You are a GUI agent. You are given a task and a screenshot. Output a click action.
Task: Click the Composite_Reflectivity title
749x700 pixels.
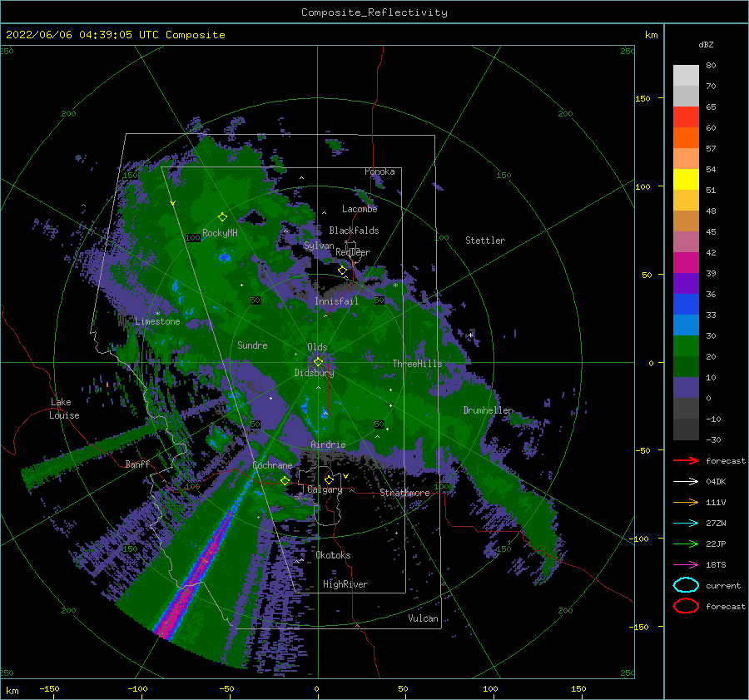pyautogui.click(x=374, y=12)
